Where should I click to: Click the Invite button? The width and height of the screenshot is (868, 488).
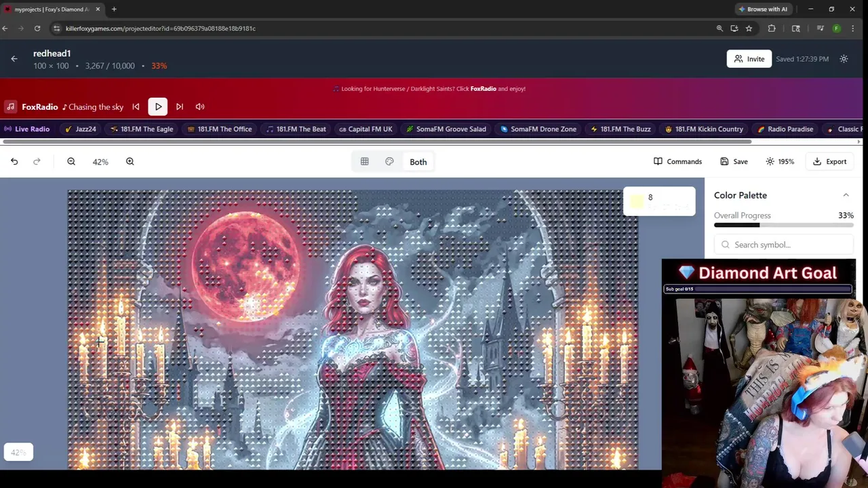749,59
